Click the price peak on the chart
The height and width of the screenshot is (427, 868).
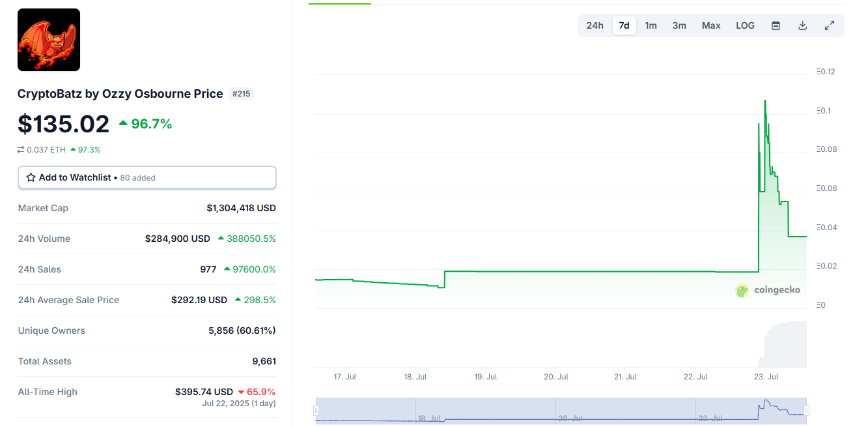pyautogui.click(x=764, y=100)
